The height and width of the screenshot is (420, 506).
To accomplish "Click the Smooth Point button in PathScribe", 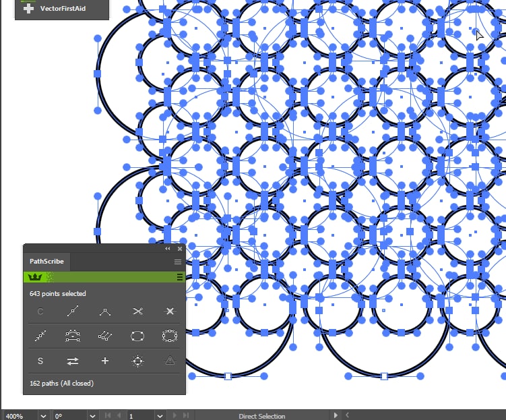I will (x=73, y=311).
